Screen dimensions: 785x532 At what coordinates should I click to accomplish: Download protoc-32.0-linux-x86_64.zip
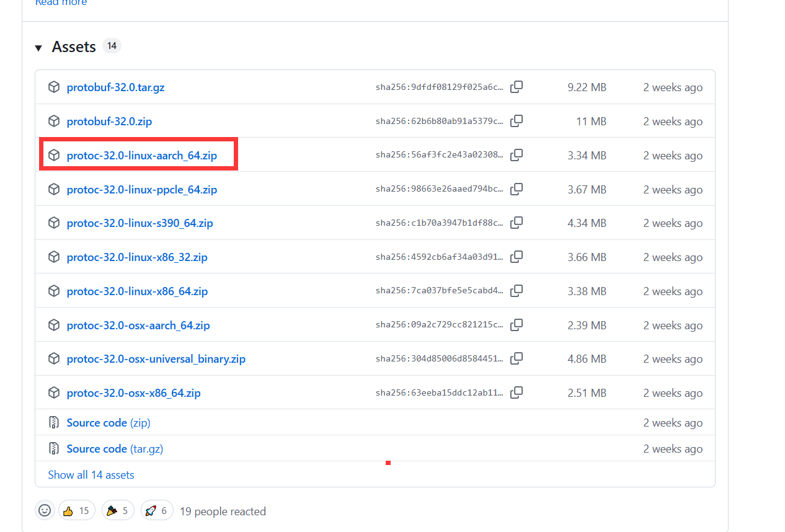[x=137, y=291]
